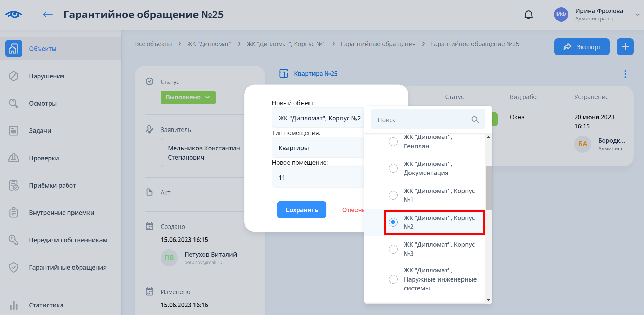Viewport: 644px width, 315px height.
Task: Click the dropdown list scrollbar thumb
Action: tap(488, 188)
